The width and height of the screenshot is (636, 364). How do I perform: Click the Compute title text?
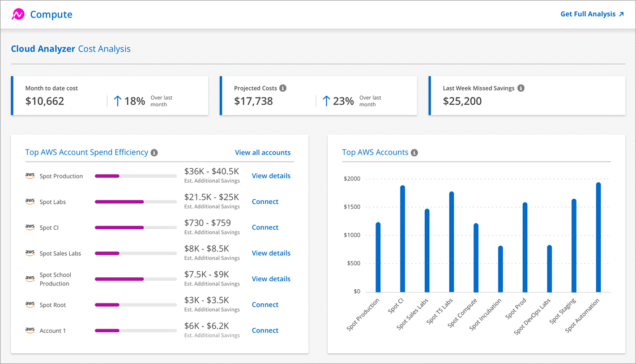51,15
